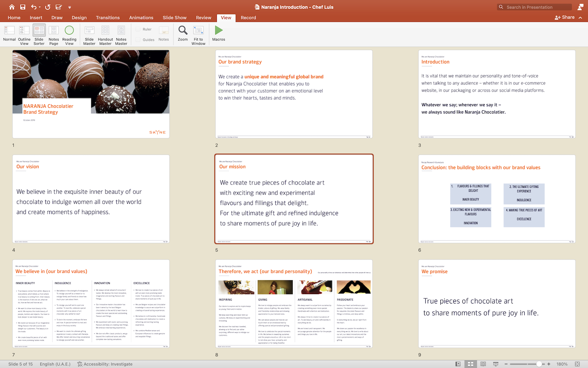588x368 pixels.
Task: Click the Slide 5 of 15 status text
Action: pos(21,364)
